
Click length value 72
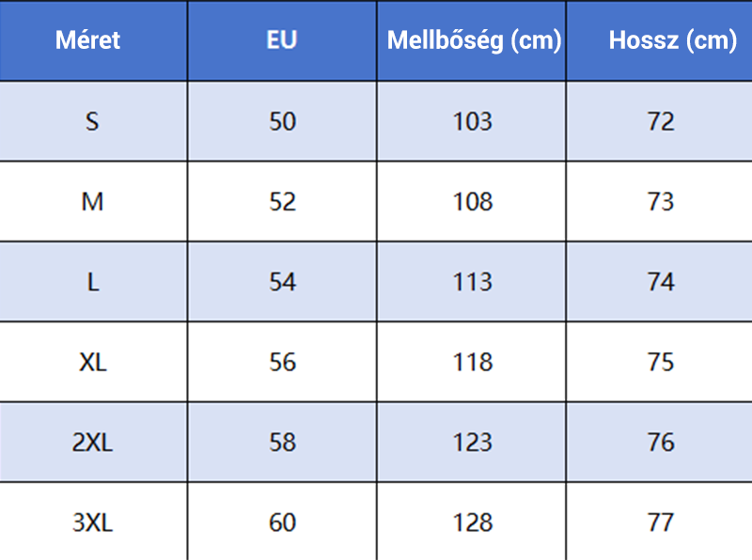pyautogui.click(x=661, y=121)
